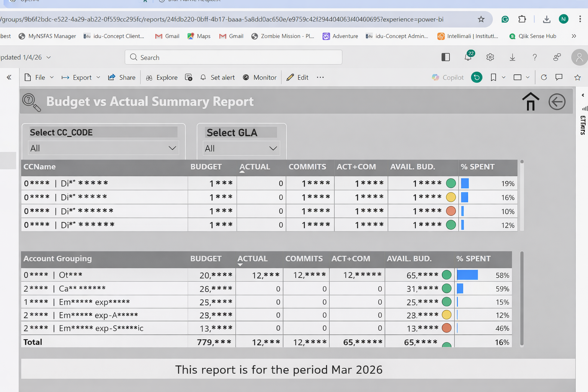Expand the Export dropdown chevron
The image size is (588, 392).
click(98, 77)
